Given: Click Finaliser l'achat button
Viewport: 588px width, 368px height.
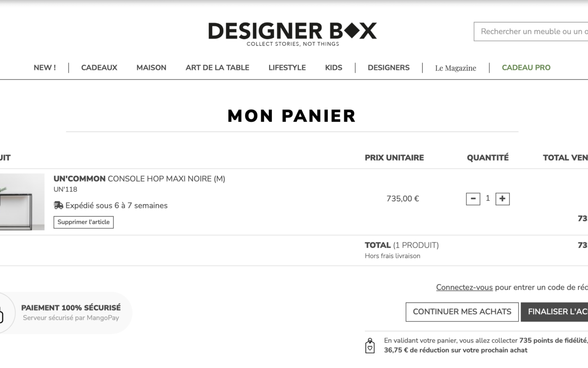Looking at the screenshot, I should [x=554, y=312].
